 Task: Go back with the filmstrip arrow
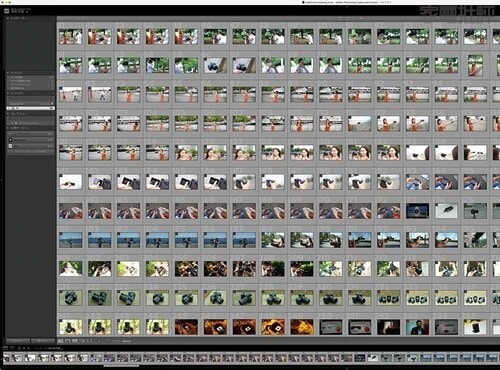point(24,348)
